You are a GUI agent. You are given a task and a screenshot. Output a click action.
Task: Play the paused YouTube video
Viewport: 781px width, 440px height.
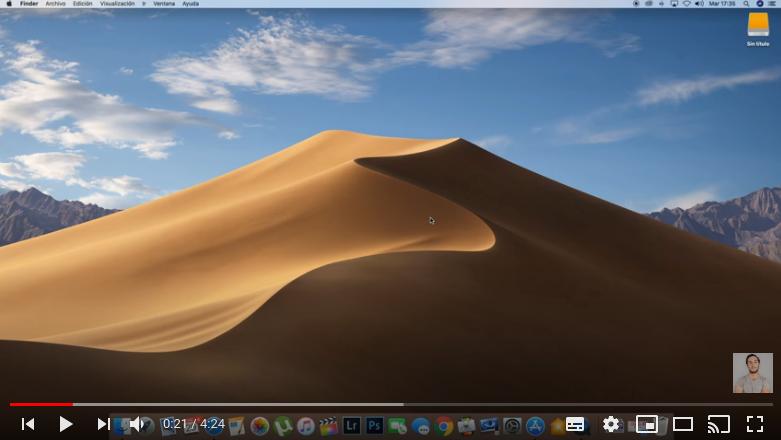tap(66, 424)
